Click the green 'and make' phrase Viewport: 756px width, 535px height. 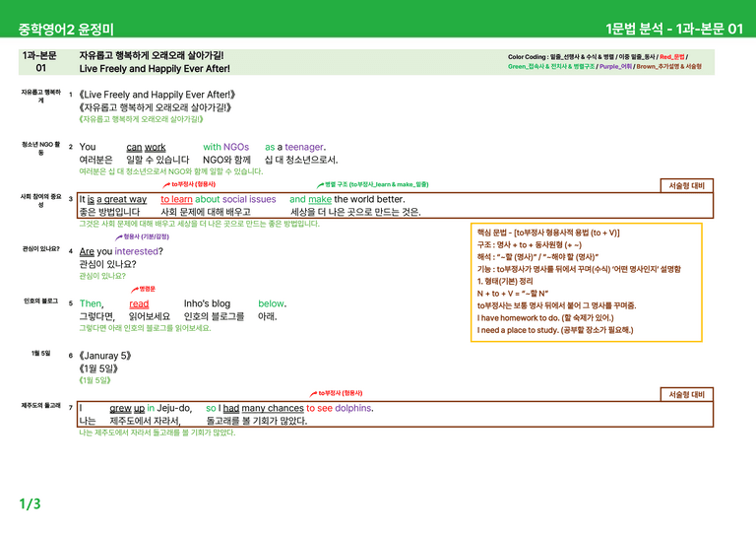click(310, 199)
